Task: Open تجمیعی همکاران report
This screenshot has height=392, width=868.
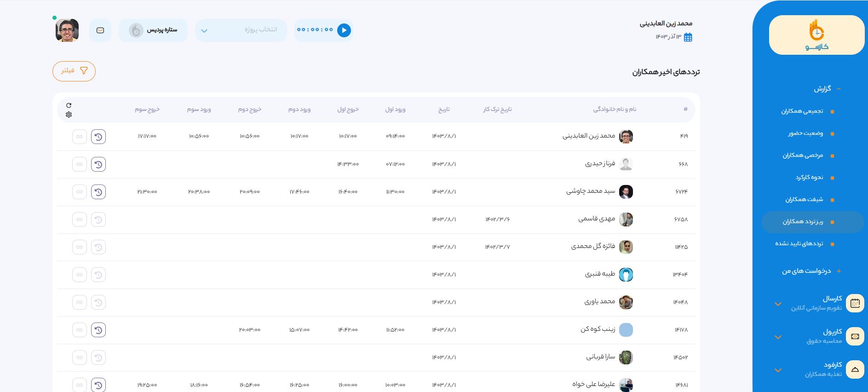Action: pos(802,111)
